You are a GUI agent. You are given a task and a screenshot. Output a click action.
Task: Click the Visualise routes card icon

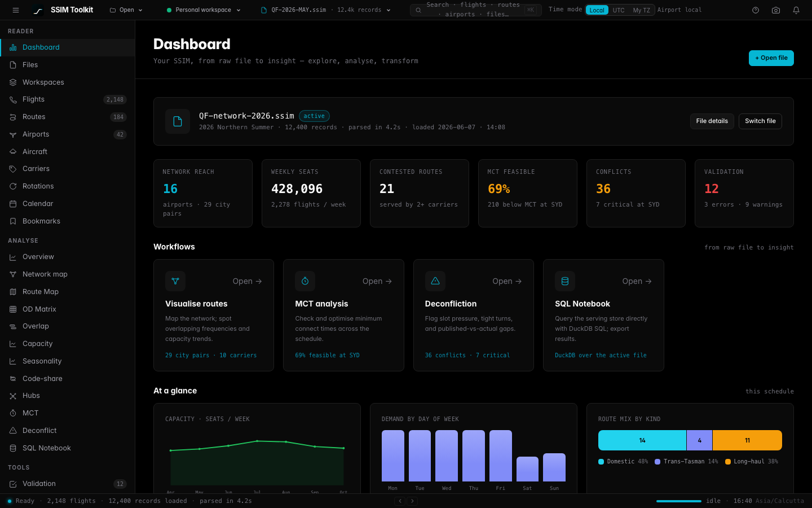(175, 281)
